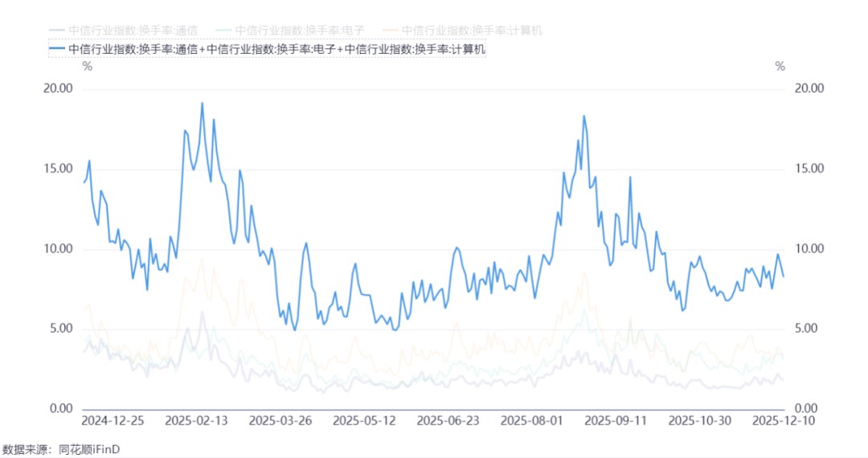Click the 2025-06-23 x-axis date label

(x=448, y=421)
